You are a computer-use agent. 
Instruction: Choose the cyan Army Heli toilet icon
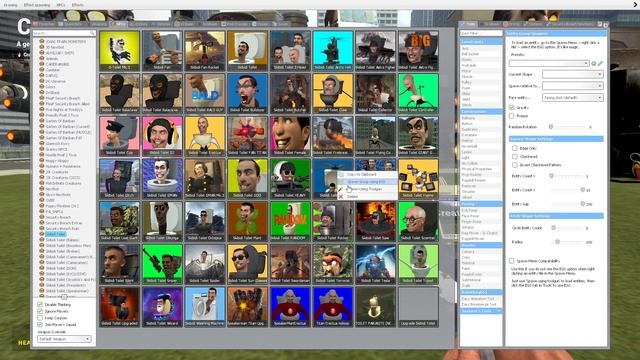coord(333,51)
